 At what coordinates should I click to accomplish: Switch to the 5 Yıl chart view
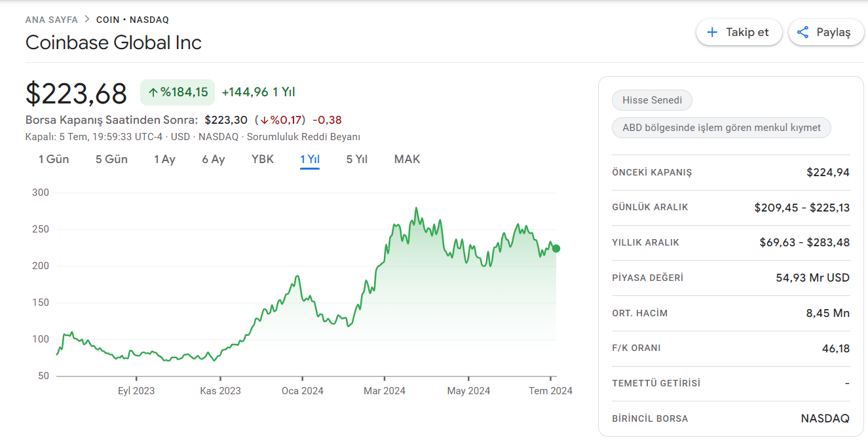[356, 158]
